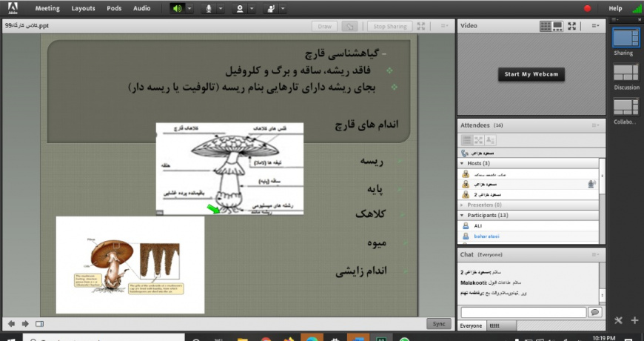Open the Layouts menu
This screenshot has width=644, height=341.
tap(83, 8)
